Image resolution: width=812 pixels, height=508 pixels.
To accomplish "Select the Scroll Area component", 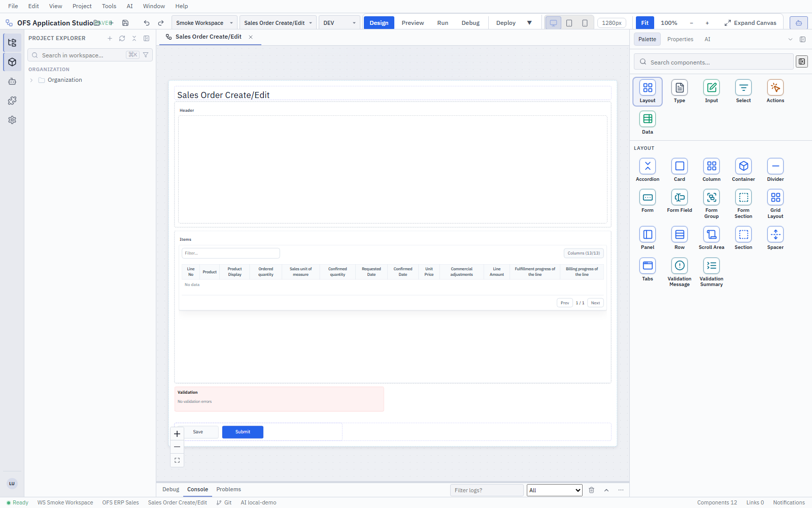I will coord(712,238).
